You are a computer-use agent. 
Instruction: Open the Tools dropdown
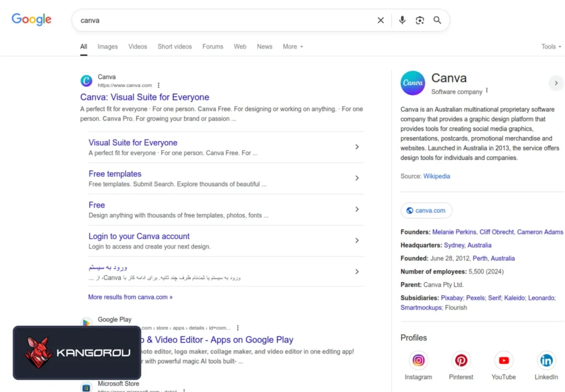(551, 47)
